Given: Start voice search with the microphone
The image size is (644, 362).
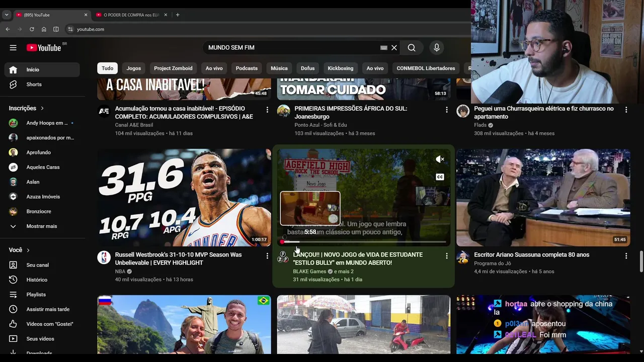Looking at the screenshot, I should (x=437, y=48).
